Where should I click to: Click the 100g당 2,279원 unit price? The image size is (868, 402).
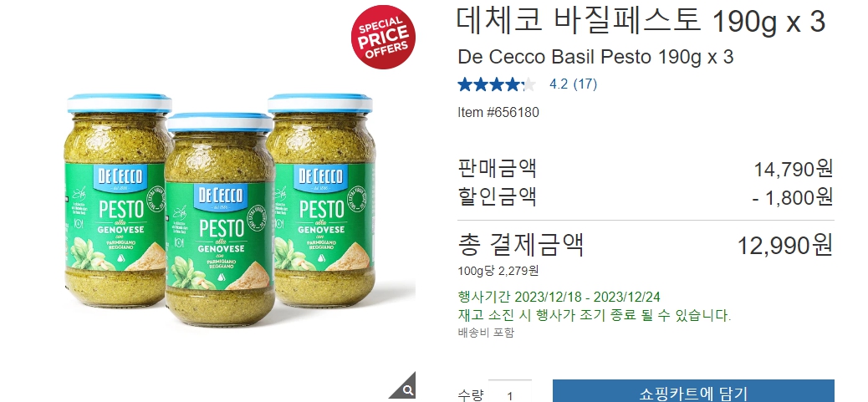498,271
